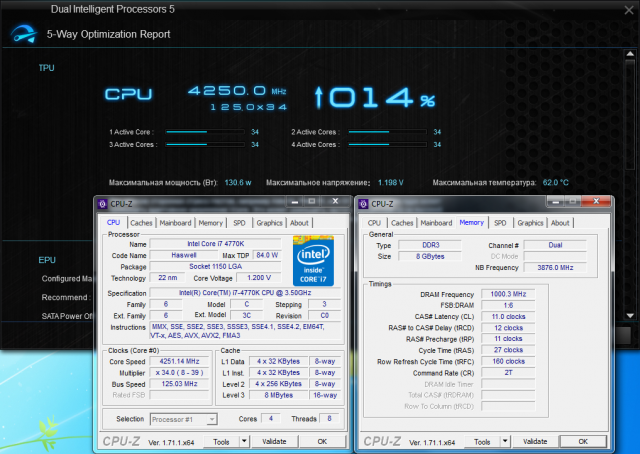
Task: Click the Intel inside Core i7 logo
Action: coord(313,260)
